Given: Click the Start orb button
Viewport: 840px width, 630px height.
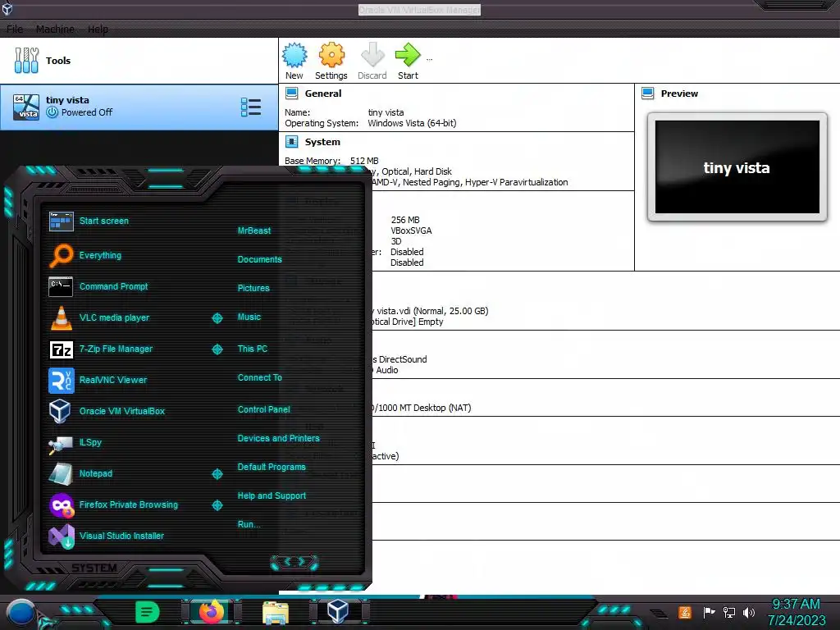Looking at the screenshot, I should pos(20,614).
